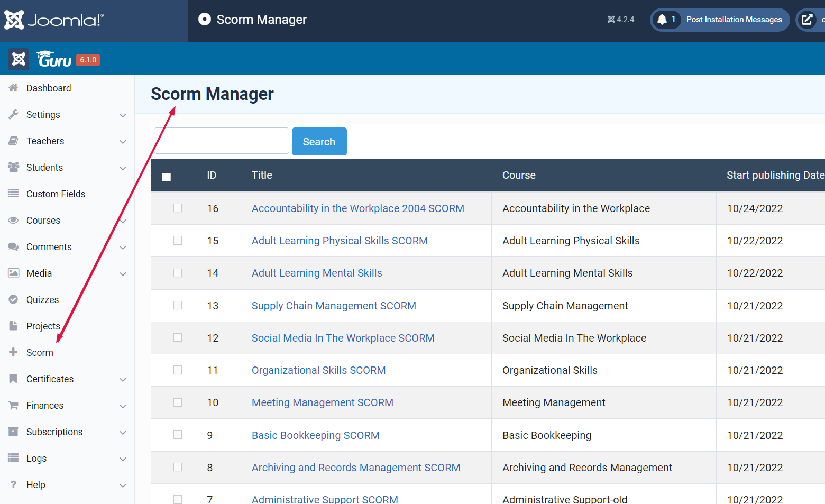Open the Dashboard menu item

click(x=49, y=88)
